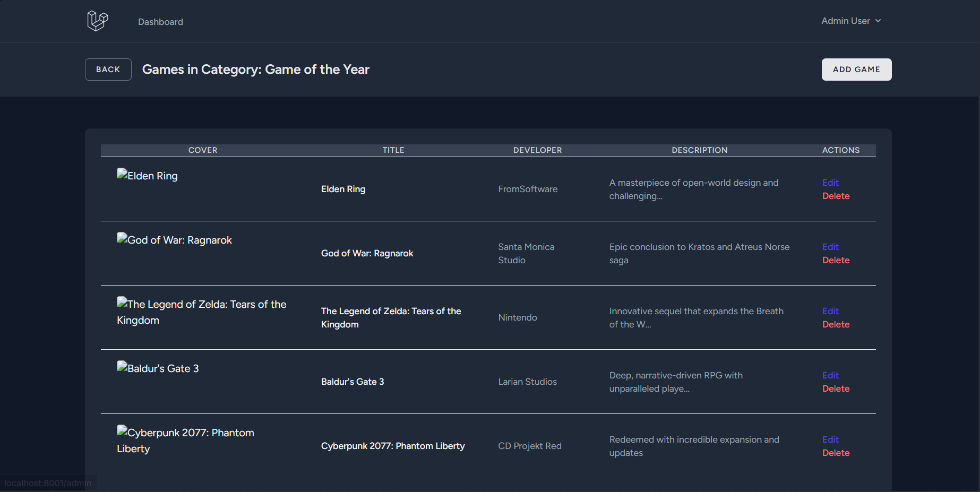Click the ADD GAME button
Screen dimensions: 980x492
coord(856,70)
